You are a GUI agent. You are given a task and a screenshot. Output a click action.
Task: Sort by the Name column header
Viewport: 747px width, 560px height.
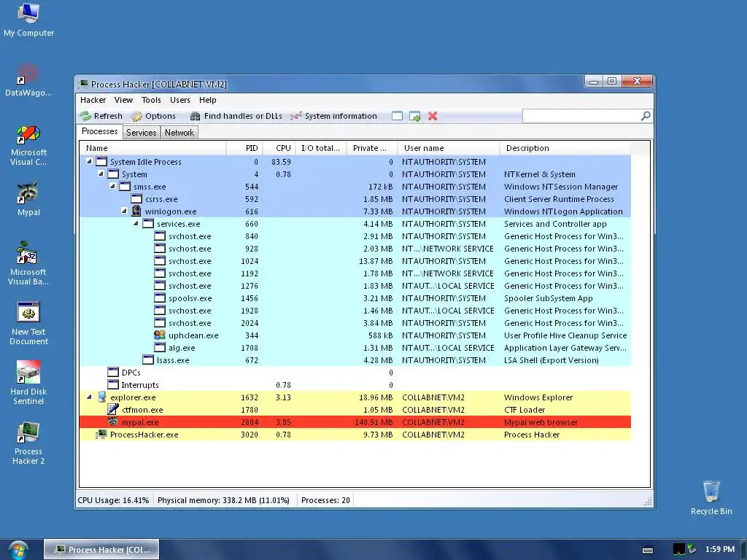152,148
